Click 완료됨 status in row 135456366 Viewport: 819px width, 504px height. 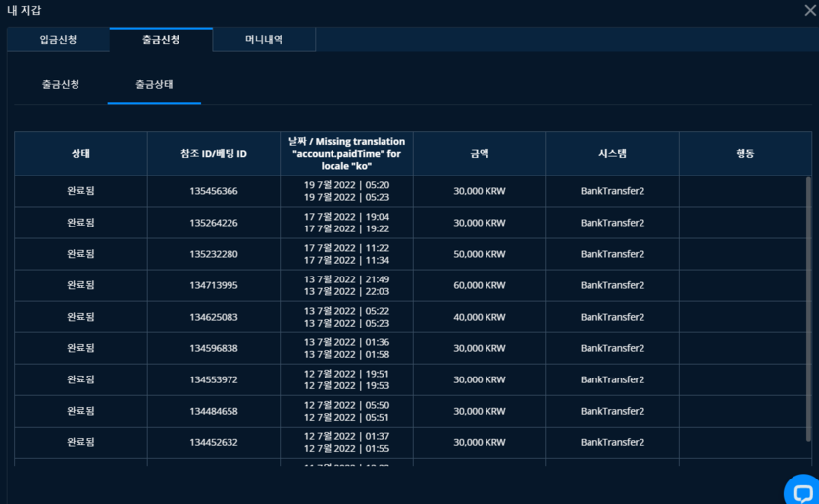click(80, 191)
